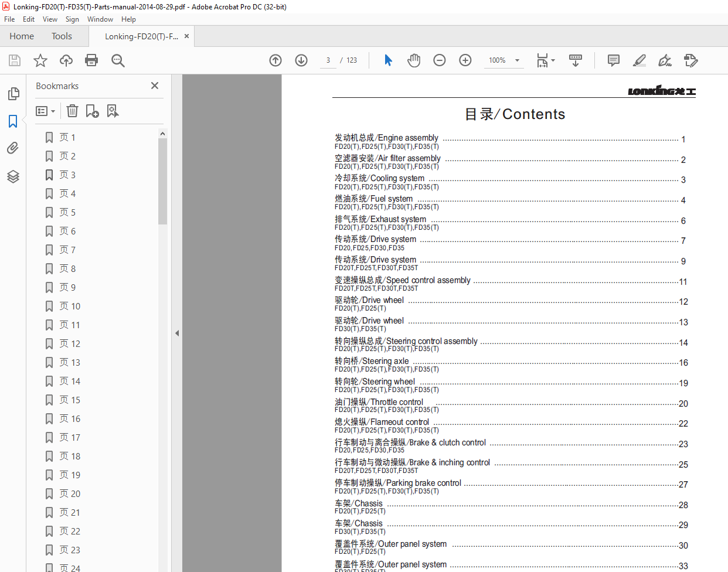Open the zoom level dropdown
Viewport: 728px width, 572px height.
point(517,60)
